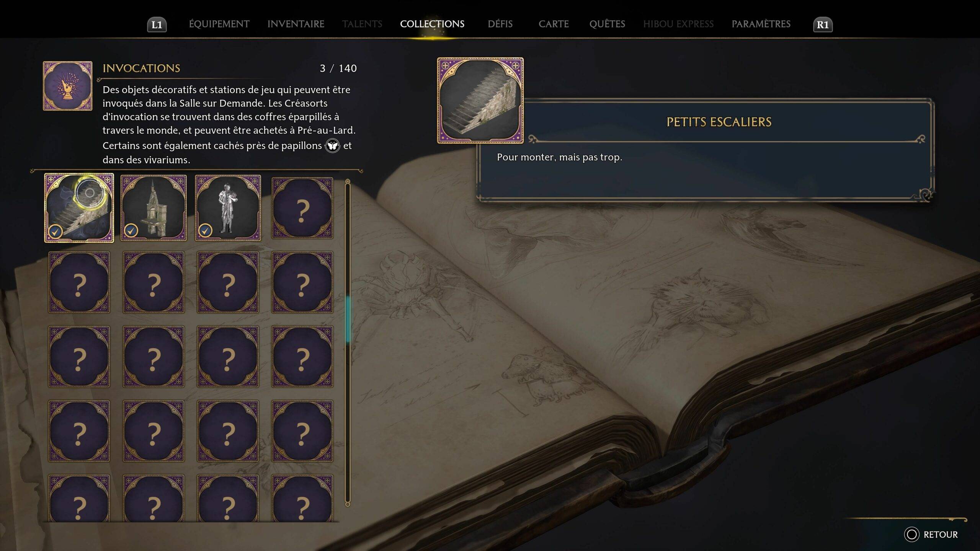
Task: Open the Carte tab
Action: pos(554,24)
